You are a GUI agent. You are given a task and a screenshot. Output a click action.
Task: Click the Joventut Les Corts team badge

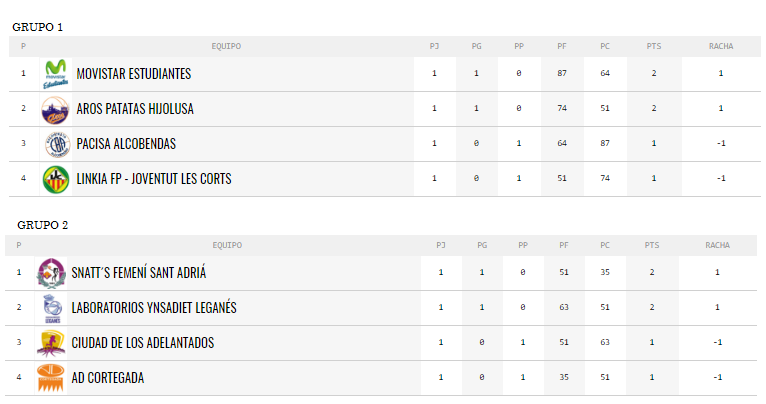coord(56,179)
